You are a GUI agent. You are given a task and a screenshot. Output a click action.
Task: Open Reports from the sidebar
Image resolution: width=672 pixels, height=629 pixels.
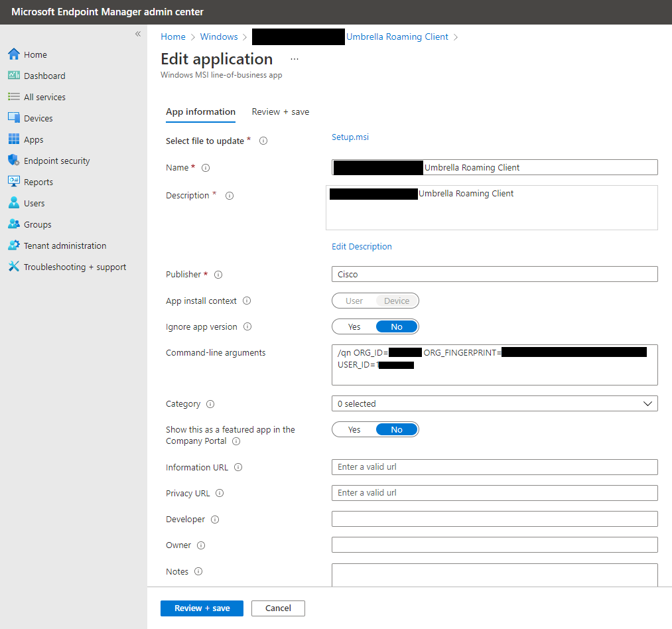(15, 181)
